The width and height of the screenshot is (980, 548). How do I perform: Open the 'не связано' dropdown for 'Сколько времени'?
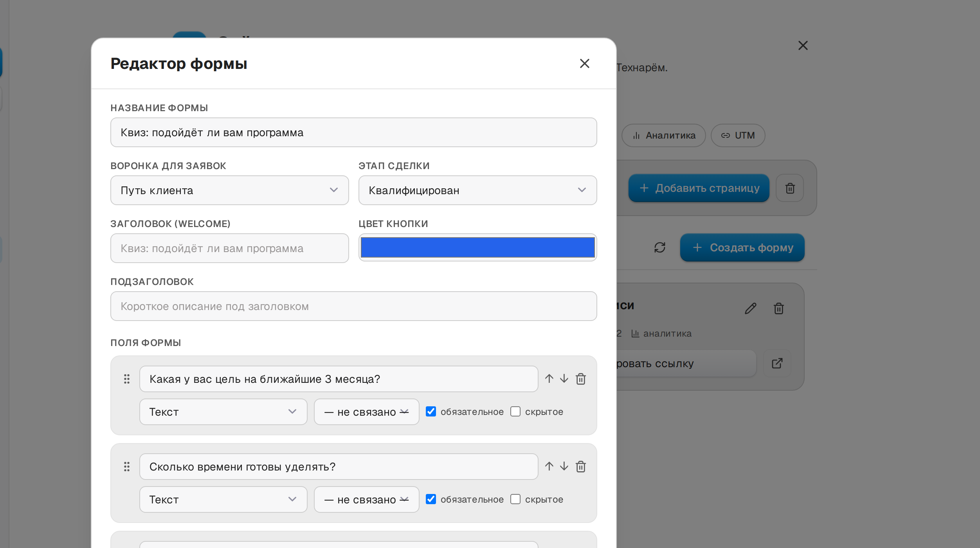[367, 499]
